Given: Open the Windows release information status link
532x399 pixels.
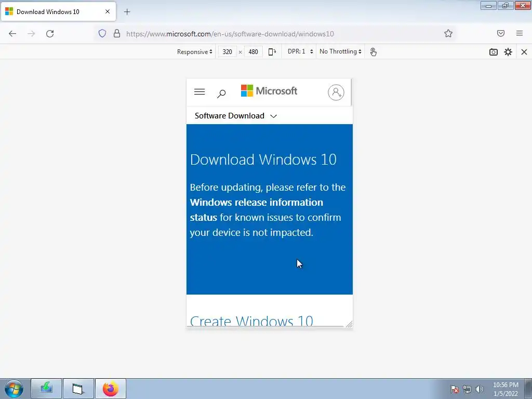Looking at the screenshot, I should (256, 210).
